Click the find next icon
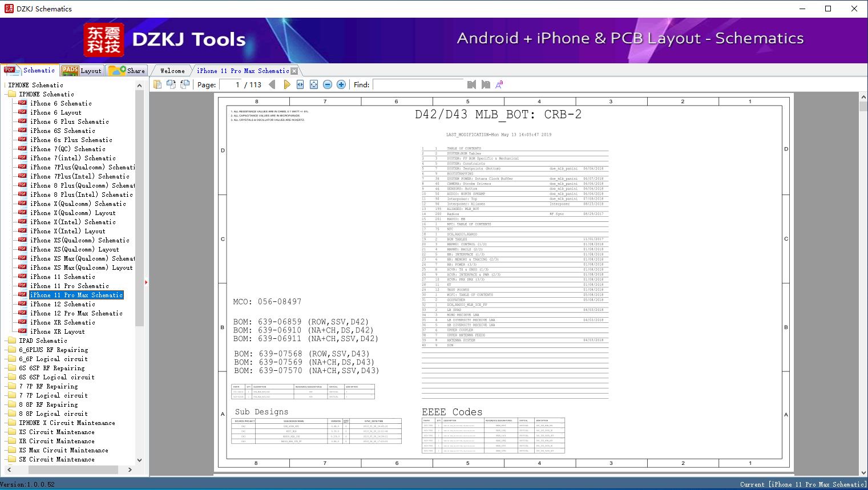 pyautogui.click(x=486, y=84)
